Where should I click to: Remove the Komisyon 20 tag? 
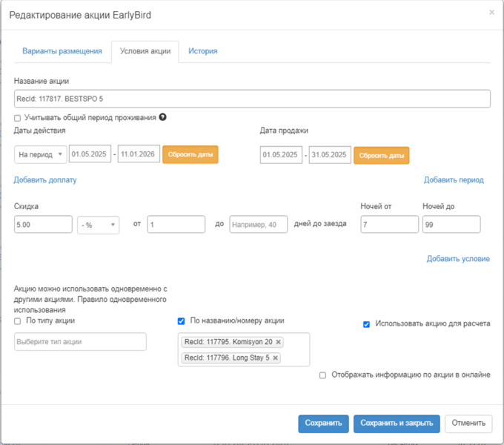pyautogui.click(x=278, y=342)
